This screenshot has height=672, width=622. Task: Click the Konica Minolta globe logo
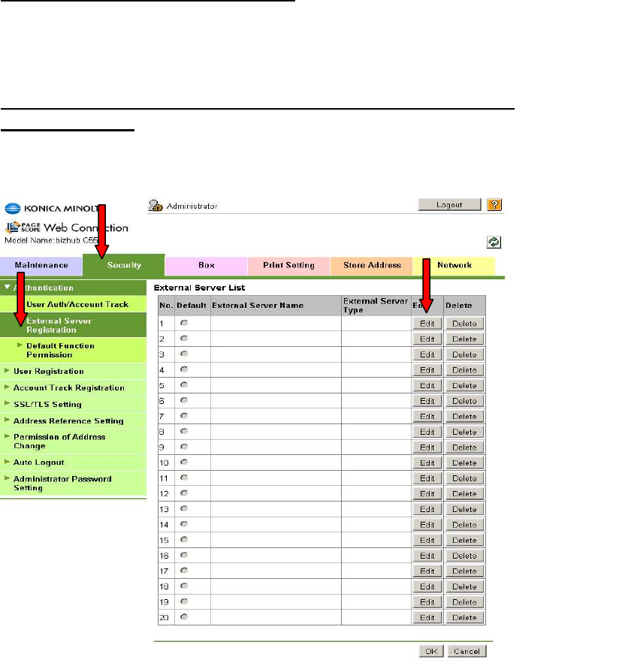(x=13, y=209)
